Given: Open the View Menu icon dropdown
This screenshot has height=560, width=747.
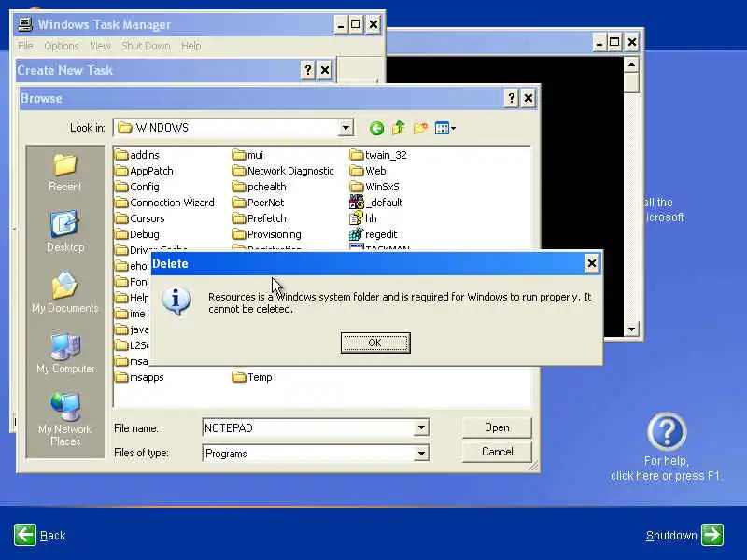Looking at the screenshot, I should point(445,128).
